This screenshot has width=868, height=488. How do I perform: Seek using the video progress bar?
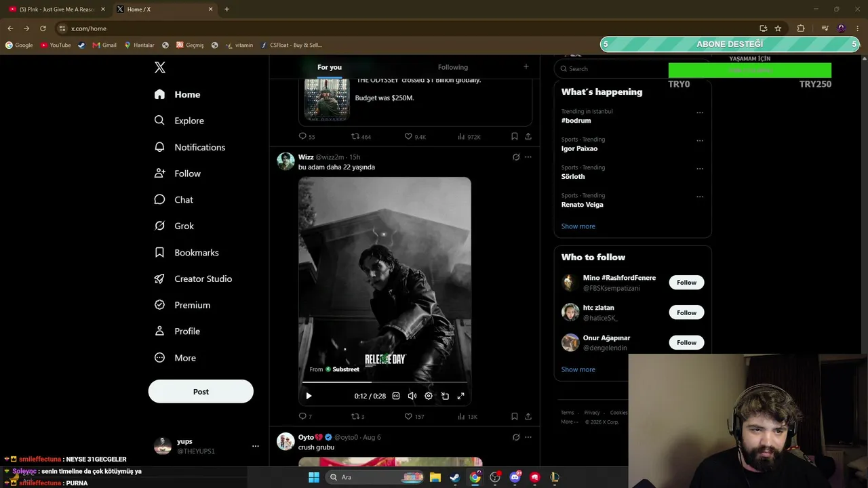(384, 383)
